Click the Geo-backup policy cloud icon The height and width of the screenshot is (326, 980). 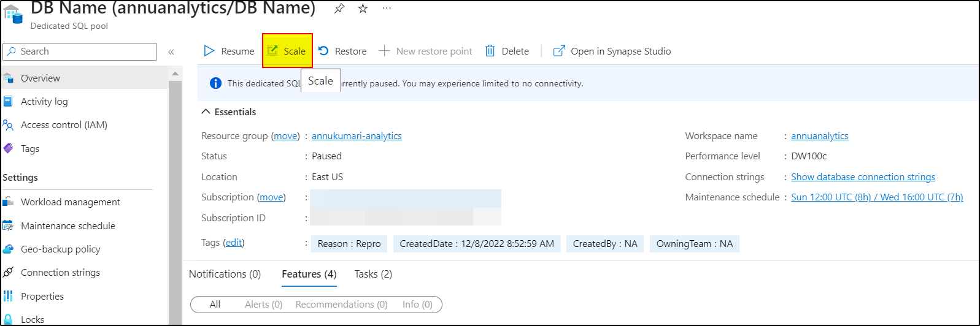(x=8, y=249)
